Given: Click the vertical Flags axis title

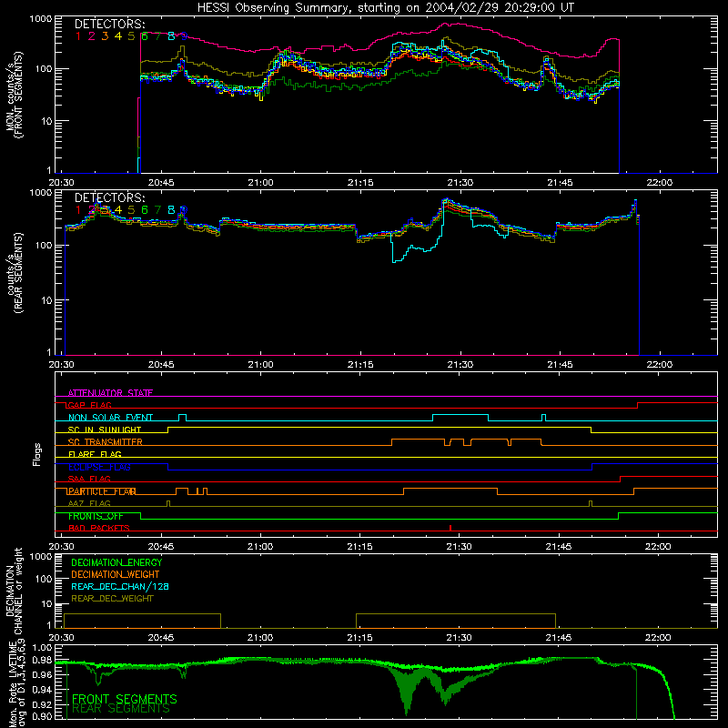Looking at the screenshot, I should 37,454.
